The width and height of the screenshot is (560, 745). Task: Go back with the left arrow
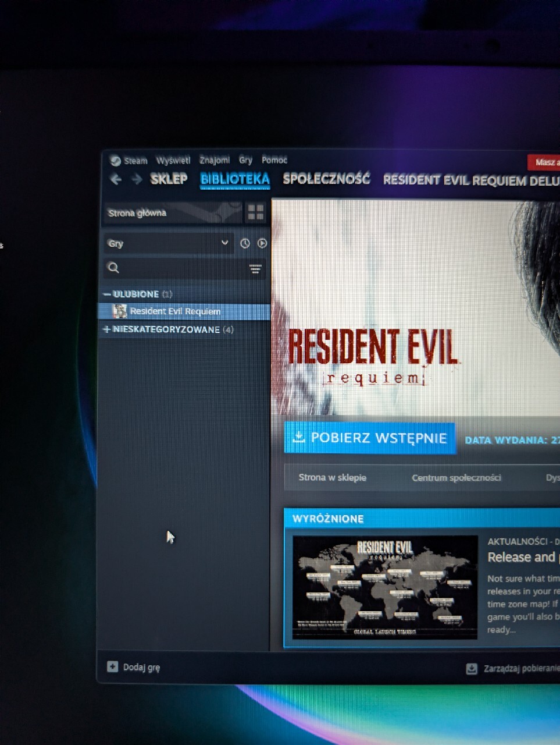[116, 179]
